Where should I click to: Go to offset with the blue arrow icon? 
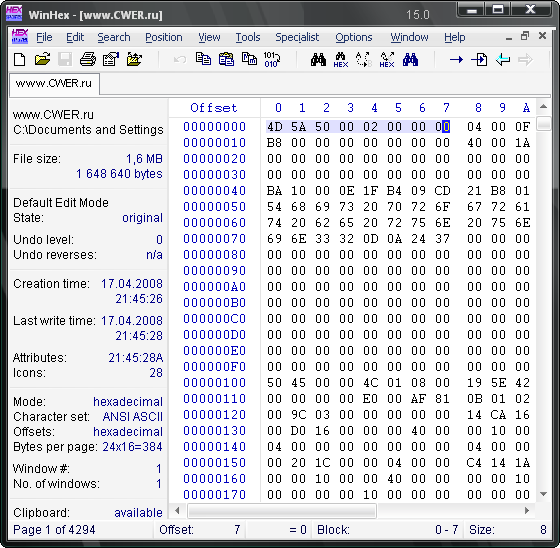click(x=456, y=59)
